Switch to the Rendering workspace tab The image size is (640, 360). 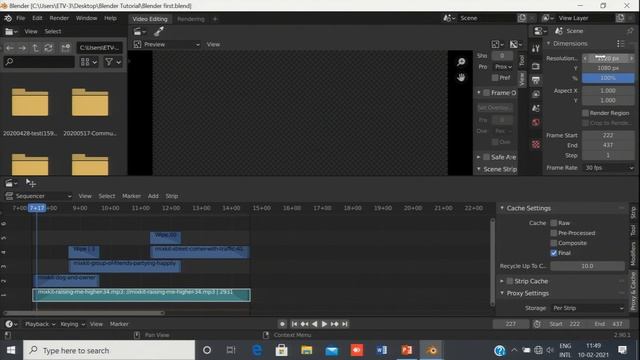[x=191, y=19]
